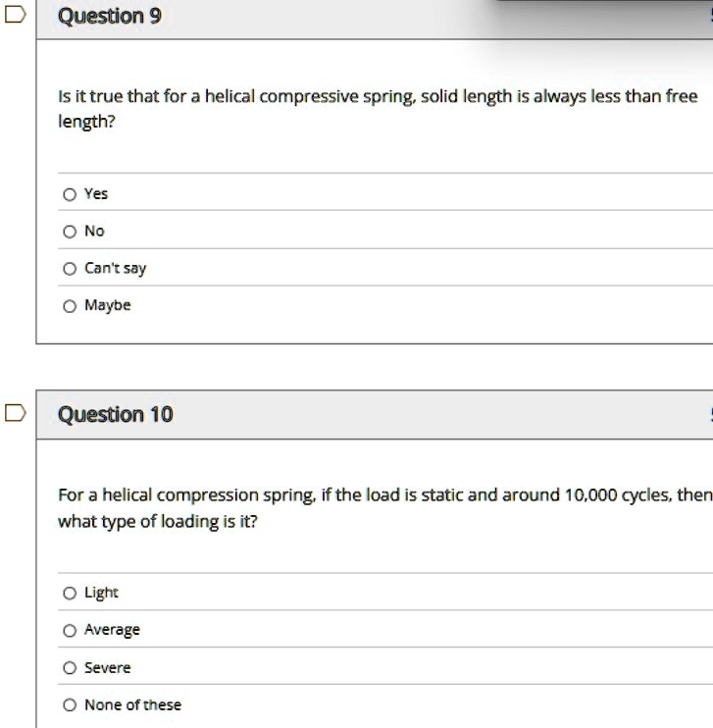Flag Question 10 with the flag icon
Image resolution: width=713 pixels, height=728 pixels.
[x=16, y=413]
